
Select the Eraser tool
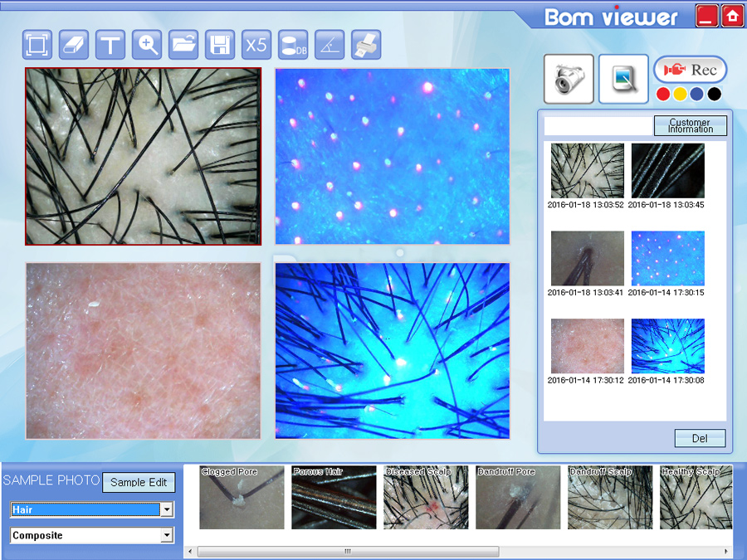click(74, 44)
